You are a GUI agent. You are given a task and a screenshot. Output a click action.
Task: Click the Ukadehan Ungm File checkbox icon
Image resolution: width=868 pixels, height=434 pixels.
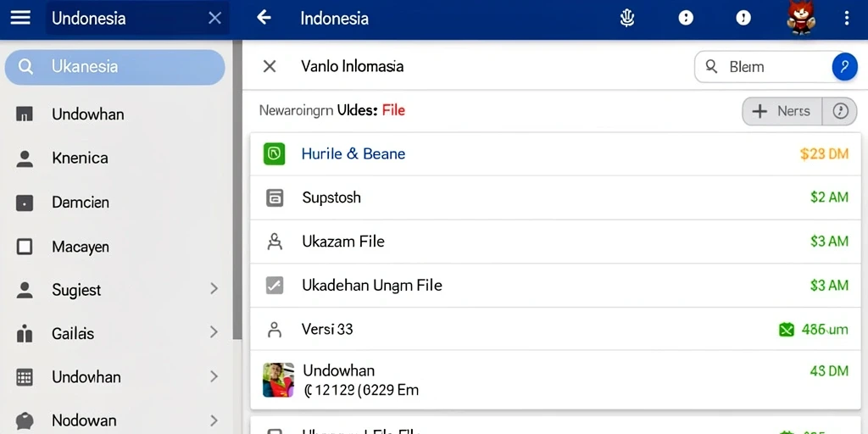(x=275, y=285)
